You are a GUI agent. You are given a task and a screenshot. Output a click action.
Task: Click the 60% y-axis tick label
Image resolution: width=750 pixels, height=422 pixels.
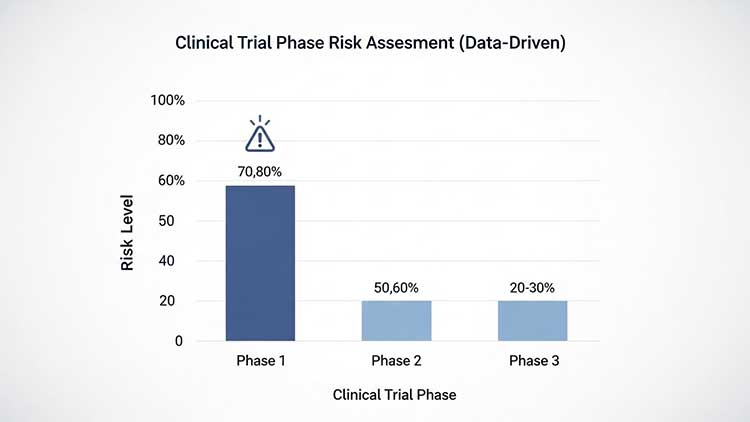[x=170, y=181]
